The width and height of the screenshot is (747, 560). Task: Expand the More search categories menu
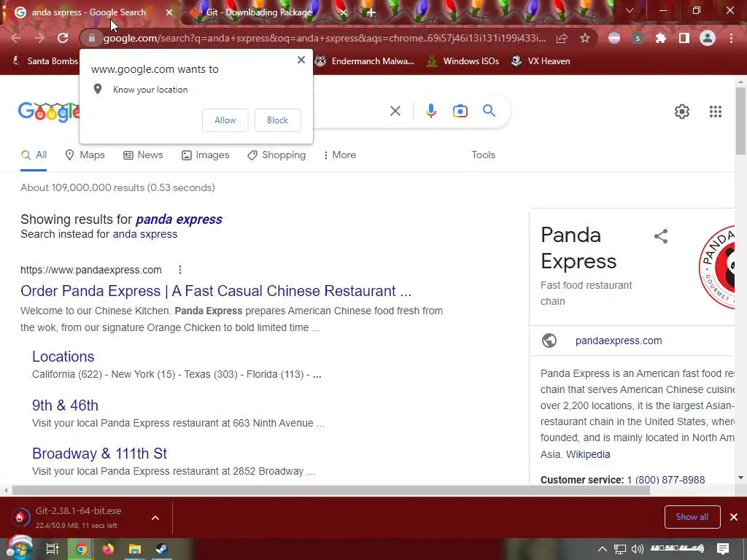(340, 155)
